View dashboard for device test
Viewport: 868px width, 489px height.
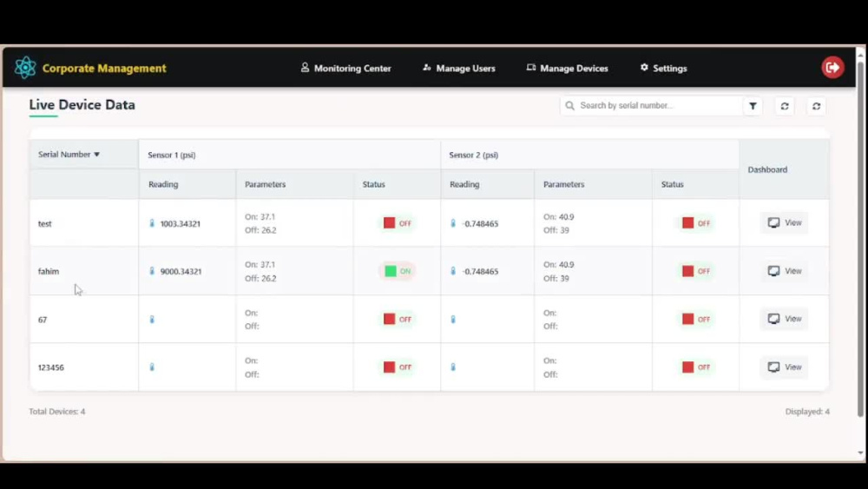pos(785,222)
